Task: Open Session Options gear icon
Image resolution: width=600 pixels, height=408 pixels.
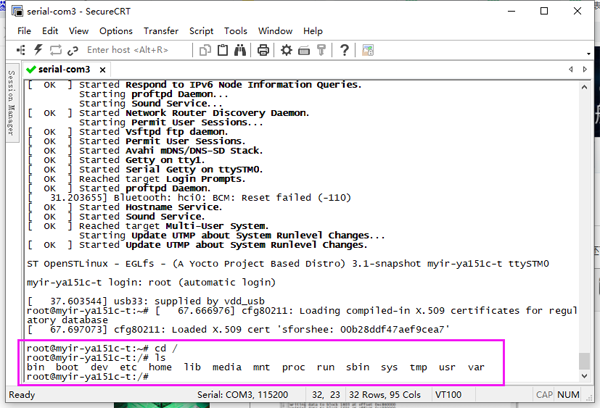Action: coord(286,50)
